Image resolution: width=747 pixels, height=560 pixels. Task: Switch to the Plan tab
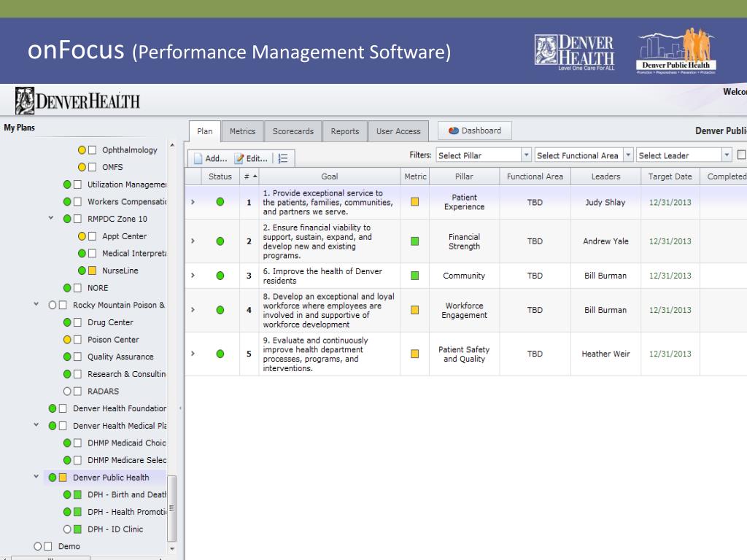tap(205, 131)
